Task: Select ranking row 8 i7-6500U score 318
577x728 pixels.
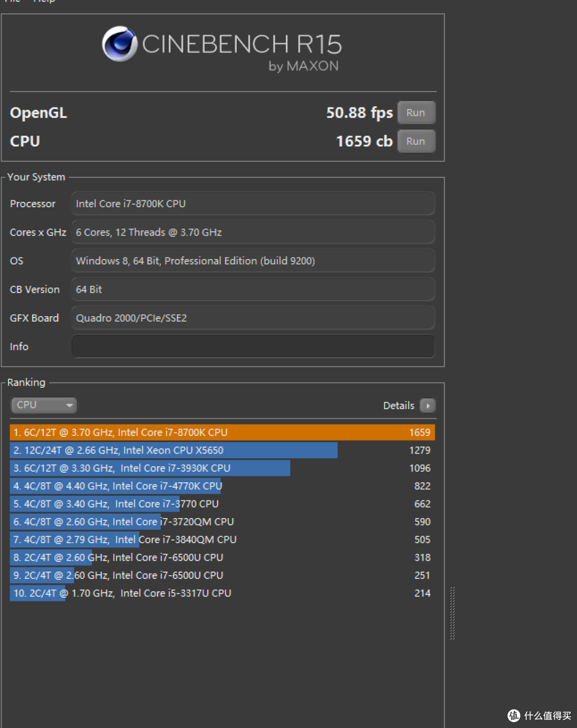Action: pos(222,558)
